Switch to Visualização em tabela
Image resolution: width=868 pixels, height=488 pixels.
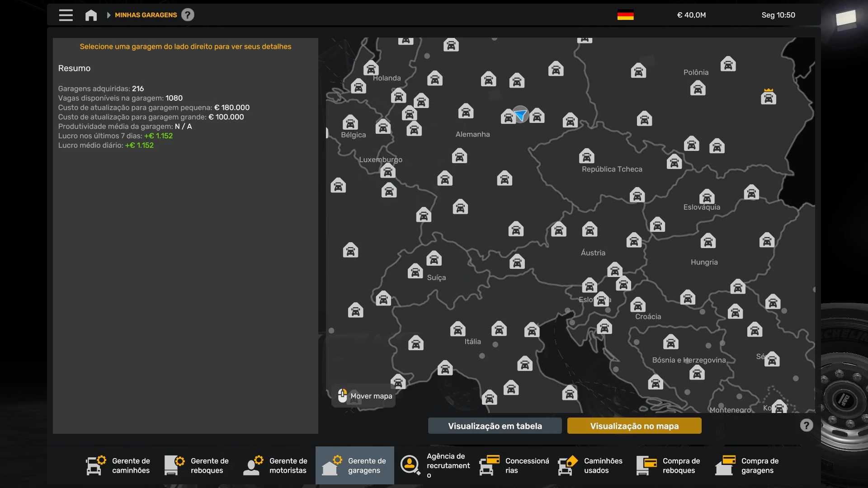click(495, 426)
